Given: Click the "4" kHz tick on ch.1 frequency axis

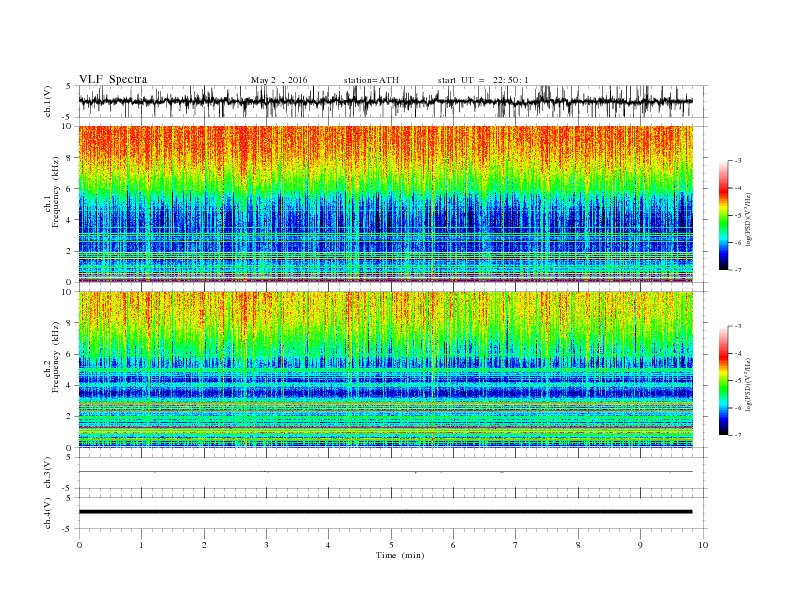Looking at the screenshot, I should click(70, 220).
